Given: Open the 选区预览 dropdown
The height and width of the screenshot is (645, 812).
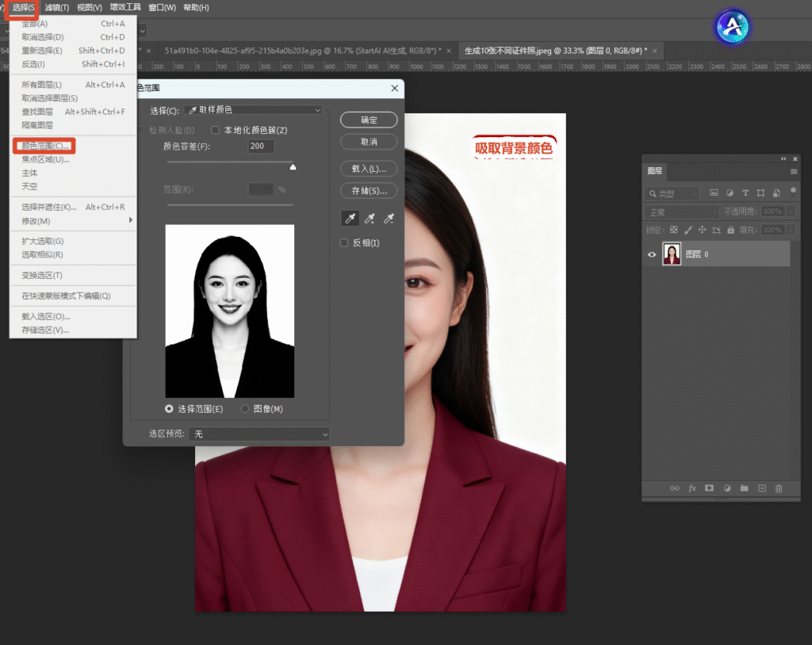Looking at the screenshot, I should pyautogui.click(x=259, y=433).
